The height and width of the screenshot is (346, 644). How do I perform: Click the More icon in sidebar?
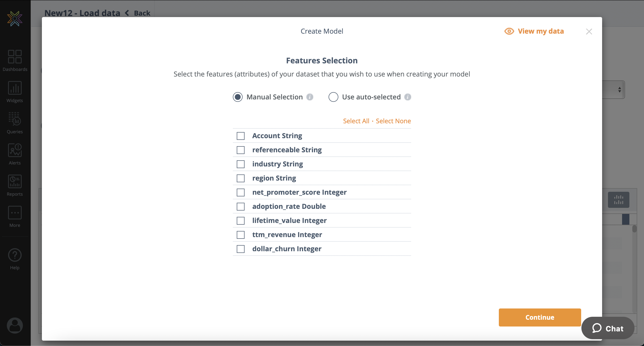(x=15, y=213)
